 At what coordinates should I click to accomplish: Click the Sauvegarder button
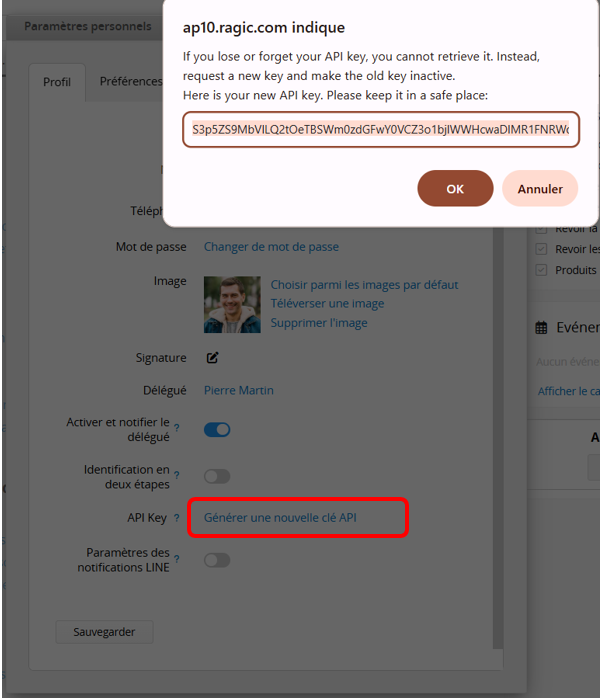point(104,632)
